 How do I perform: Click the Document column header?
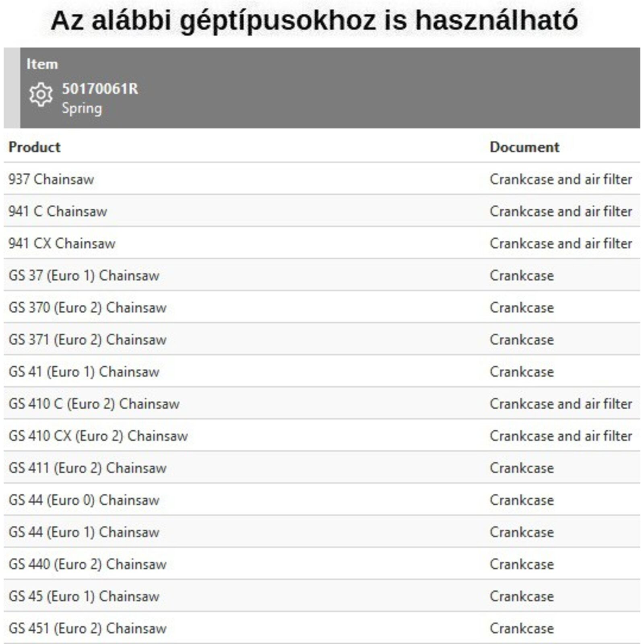524,147
